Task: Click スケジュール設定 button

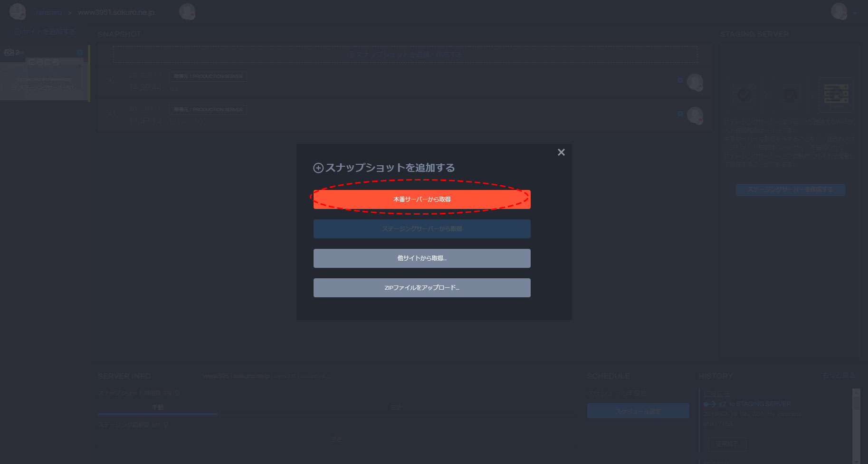Action: (638, 411)
